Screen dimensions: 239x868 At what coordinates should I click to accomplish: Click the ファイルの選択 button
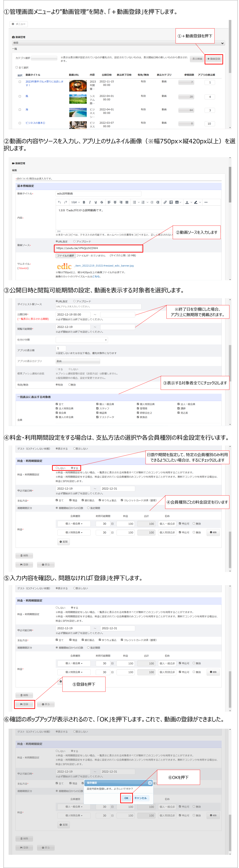[65, 255]
